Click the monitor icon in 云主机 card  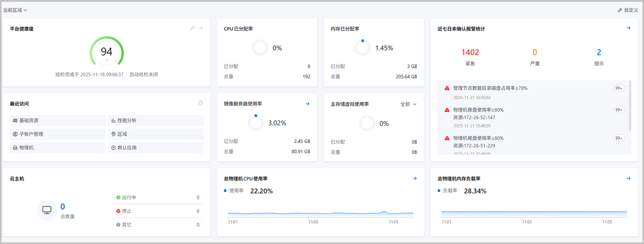pyautogui.click(x=47, y=210)
